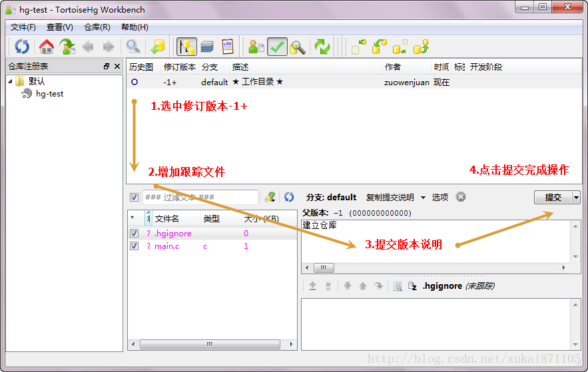This screenshot has width=588, height=372.
Task: Select the main.c file name
Action: [x=167, y=246]
